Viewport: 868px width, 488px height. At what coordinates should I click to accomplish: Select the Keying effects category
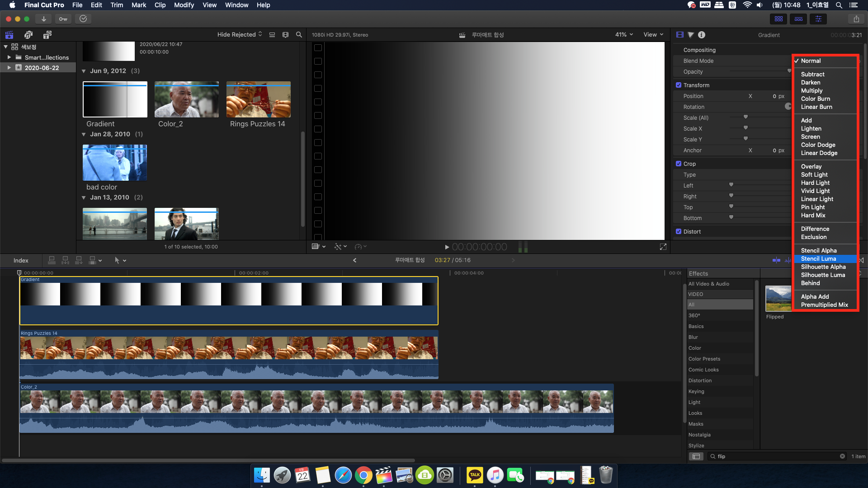tap(696, 391)
